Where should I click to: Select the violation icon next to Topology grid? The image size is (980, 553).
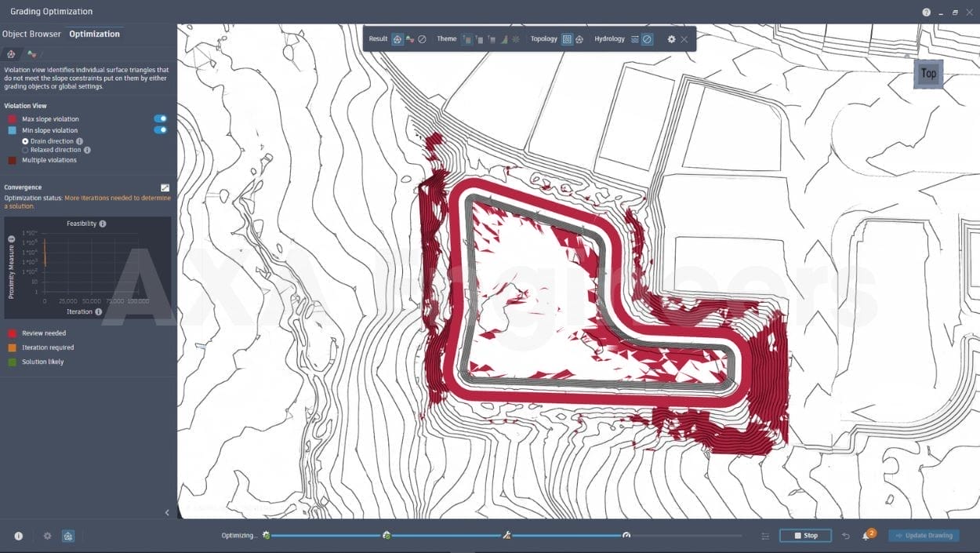pyautogui.click(x=579, y=38)
